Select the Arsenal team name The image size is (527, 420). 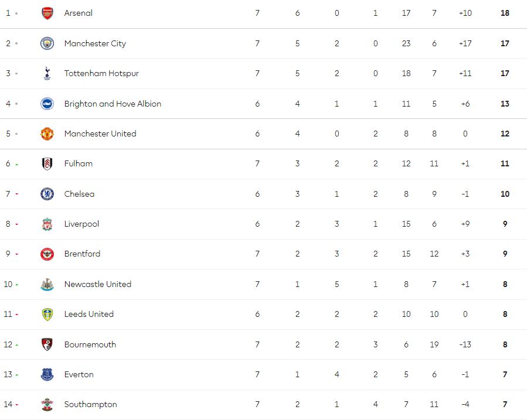(x=78, y=13)
